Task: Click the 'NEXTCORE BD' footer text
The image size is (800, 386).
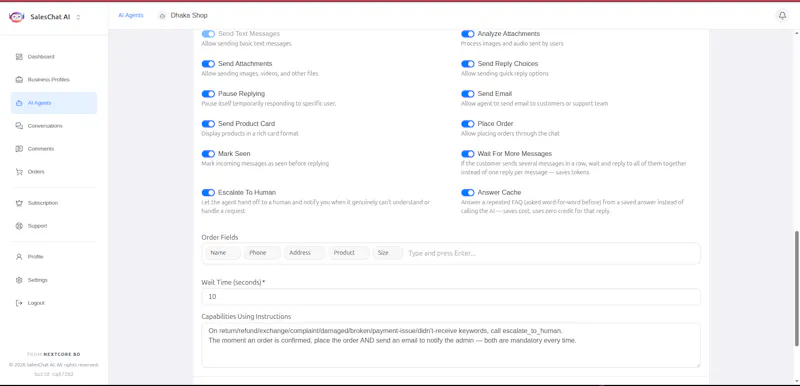Action: pyautogui.click(x=61, y=354)
